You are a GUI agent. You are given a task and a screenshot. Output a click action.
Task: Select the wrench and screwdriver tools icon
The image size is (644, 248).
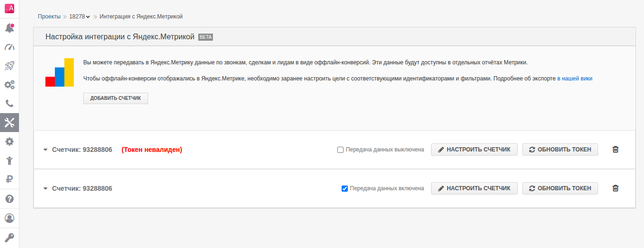coord(9,123)
